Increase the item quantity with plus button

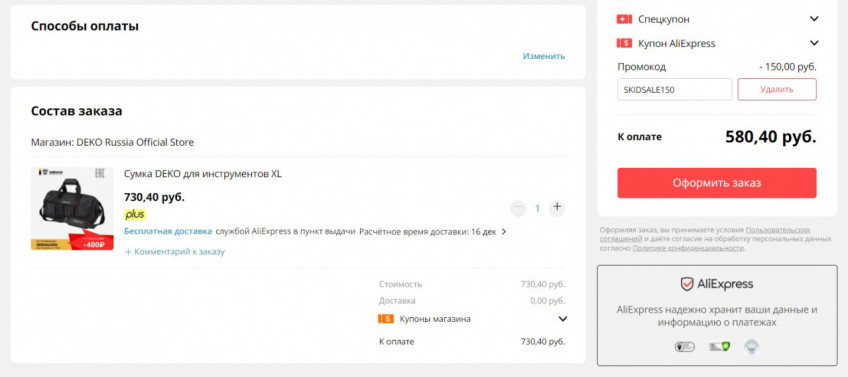[x=557, y=208]
